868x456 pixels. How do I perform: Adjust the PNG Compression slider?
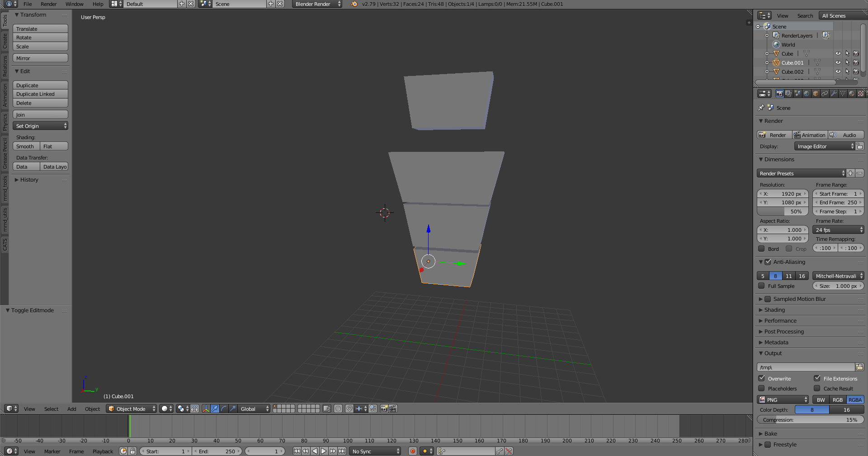point(810,420)
